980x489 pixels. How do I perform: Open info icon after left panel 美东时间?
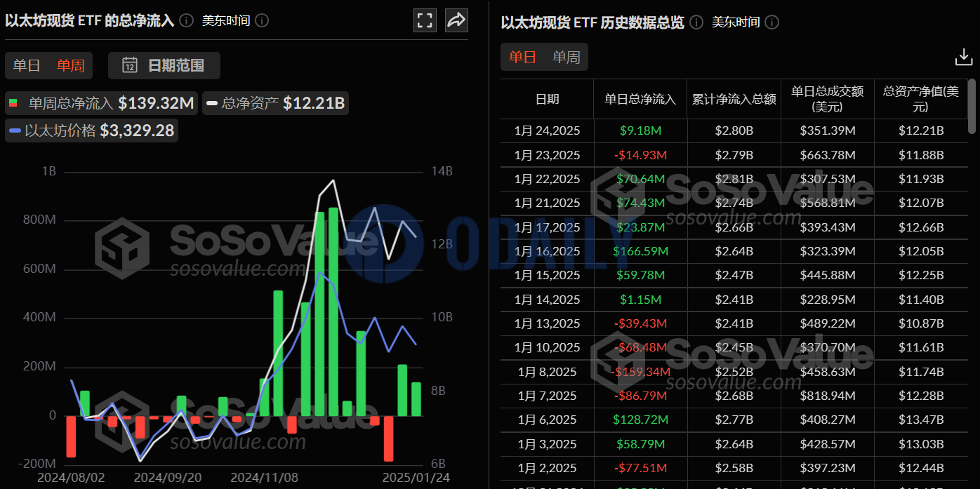point(262,20)
